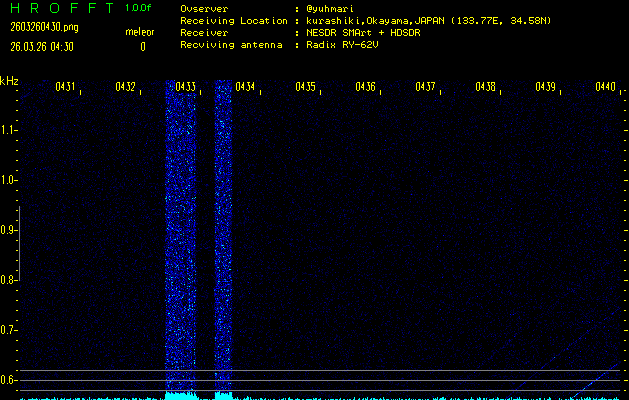Click the 0433 time marker

click(x=186, y=87)
